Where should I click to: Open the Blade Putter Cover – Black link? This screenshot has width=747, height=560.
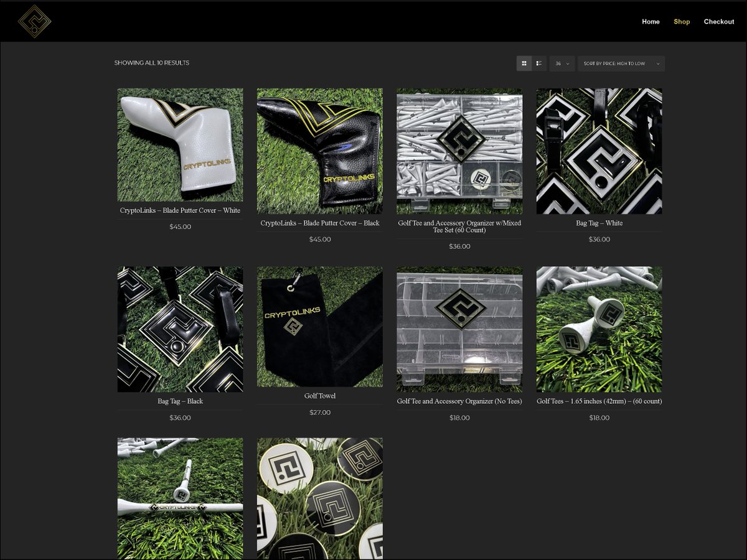320,223
